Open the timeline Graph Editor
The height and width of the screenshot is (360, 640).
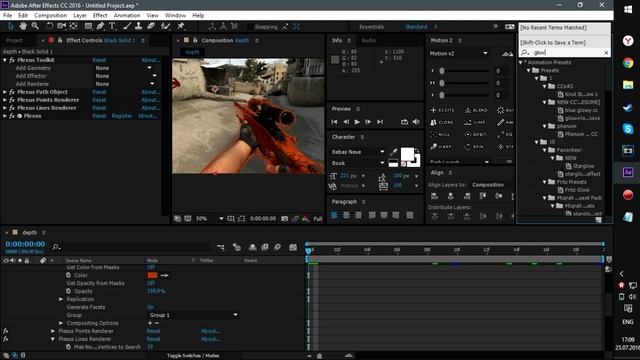click(293, 247)
